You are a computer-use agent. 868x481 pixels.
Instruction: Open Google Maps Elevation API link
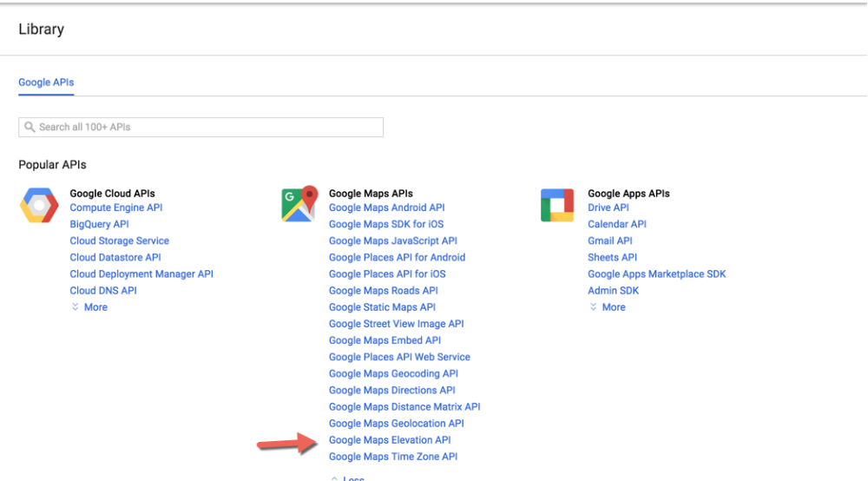click(390, 440)
